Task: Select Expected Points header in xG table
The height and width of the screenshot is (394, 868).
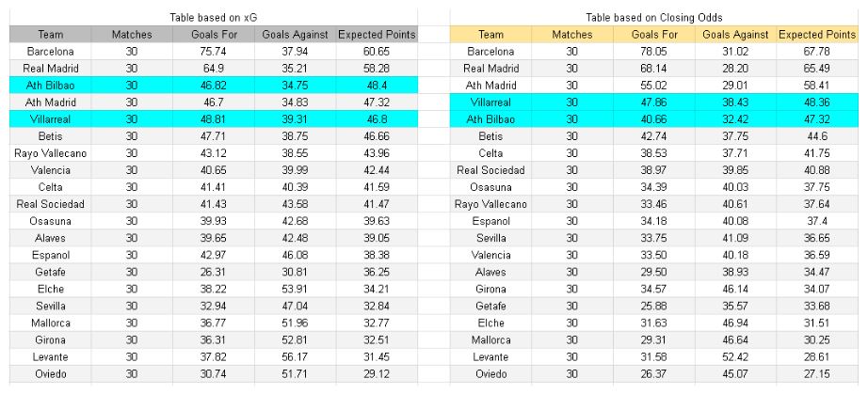Action: [376, 35]
